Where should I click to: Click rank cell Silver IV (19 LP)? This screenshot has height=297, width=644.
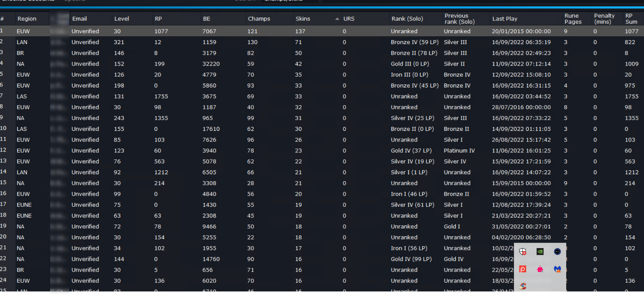412,161
